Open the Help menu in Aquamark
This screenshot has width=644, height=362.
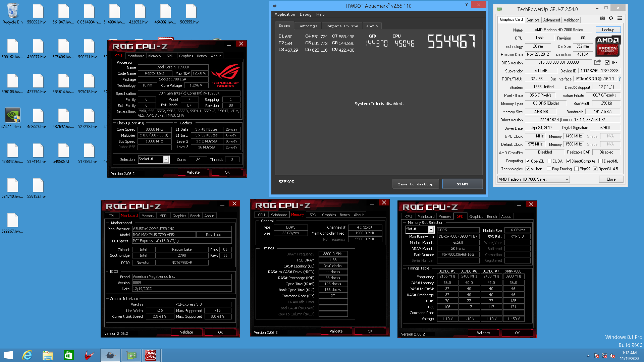pyautogui.click(x=320, y=14)
